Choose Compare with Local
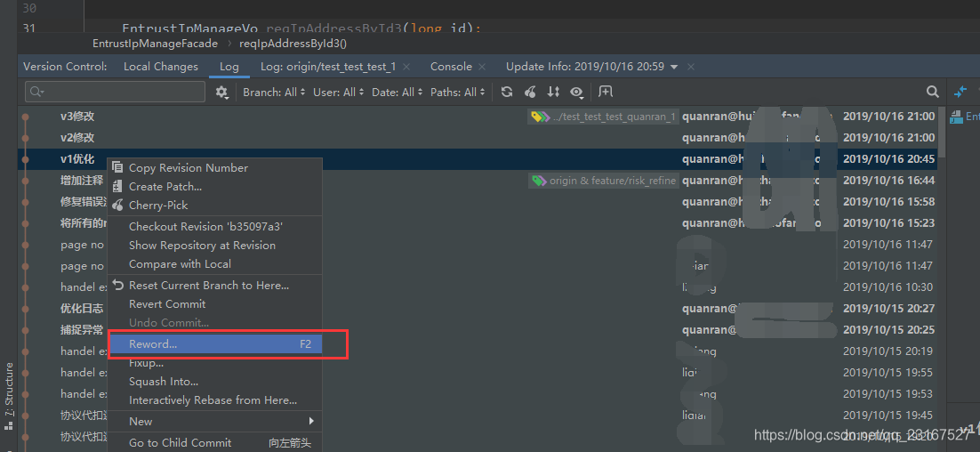980x452 pixels. (x=215, y=264)
